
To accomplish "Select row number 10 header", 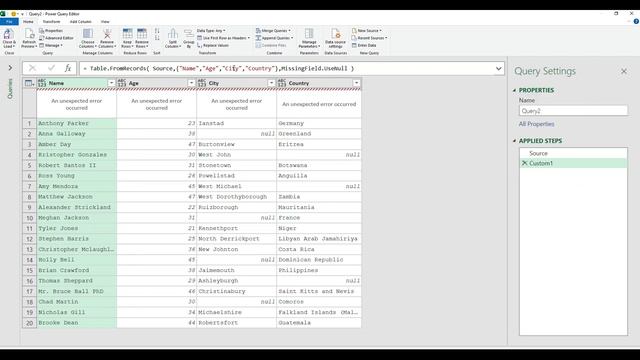I will pos(29,218).
